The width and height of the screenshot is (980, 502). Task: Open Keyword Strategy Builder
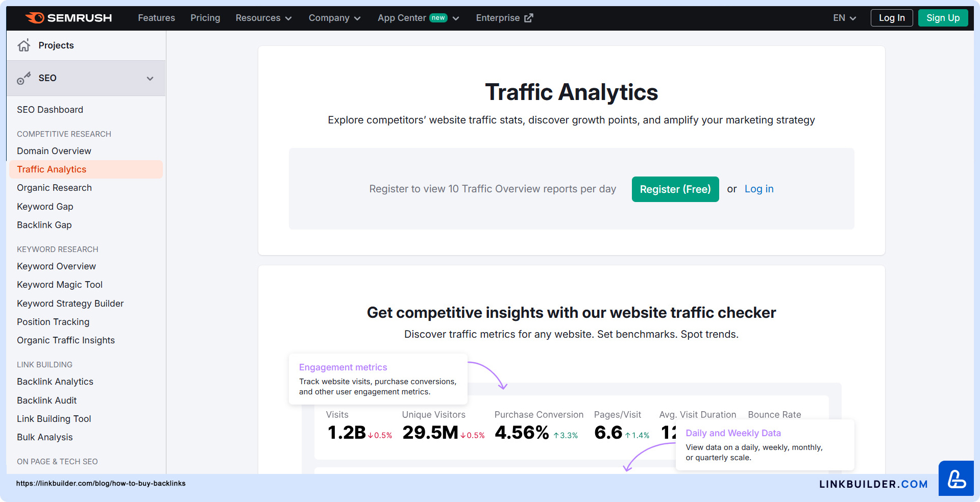point(70,304)
